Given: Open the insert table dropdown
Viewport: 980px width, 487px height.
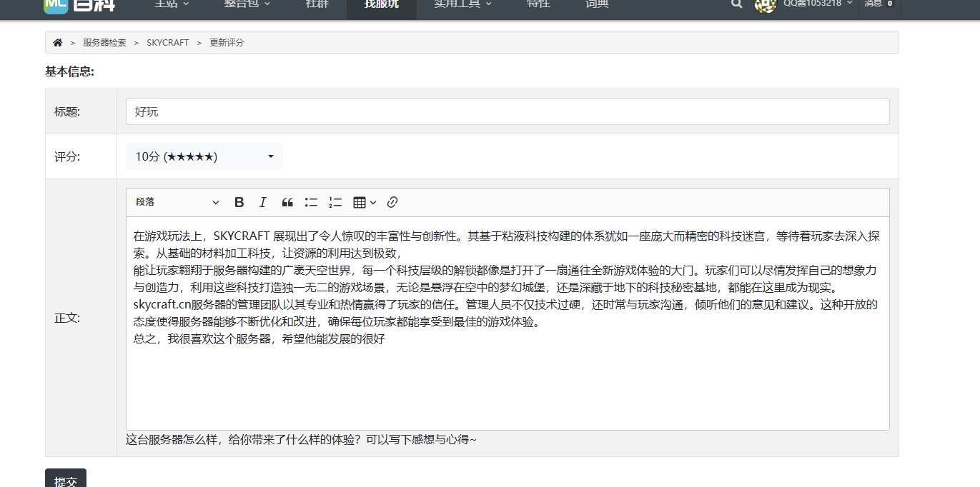Looking at the screenshot, I should point(365,202).
